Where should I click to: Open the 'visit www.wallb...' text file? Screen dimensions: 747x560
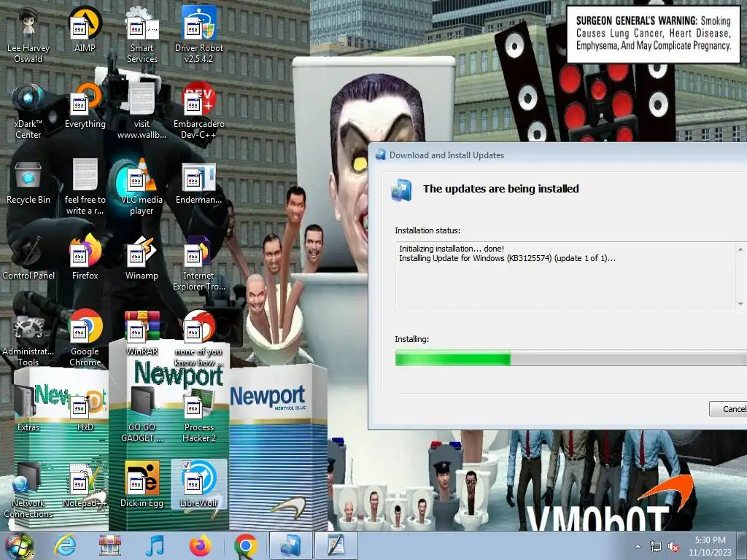point(142,111)
